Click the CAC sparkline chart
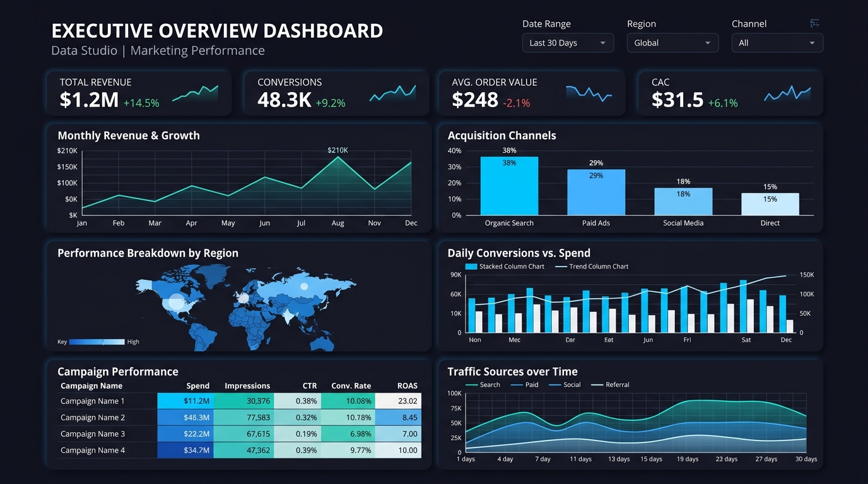The height and width of the screenshot is (484, 868). pos(787,93)
